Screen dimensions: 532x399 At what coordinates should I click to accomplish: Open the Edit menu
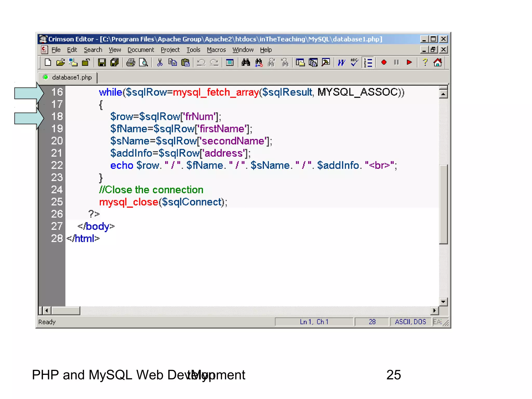click(x=72, y=50)
